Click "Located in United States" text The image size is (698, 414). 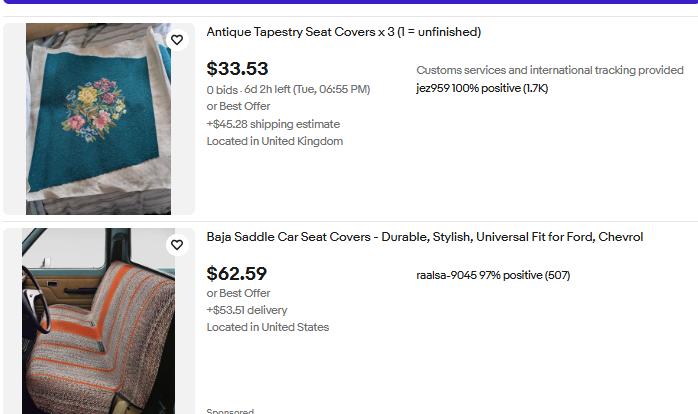268,327
